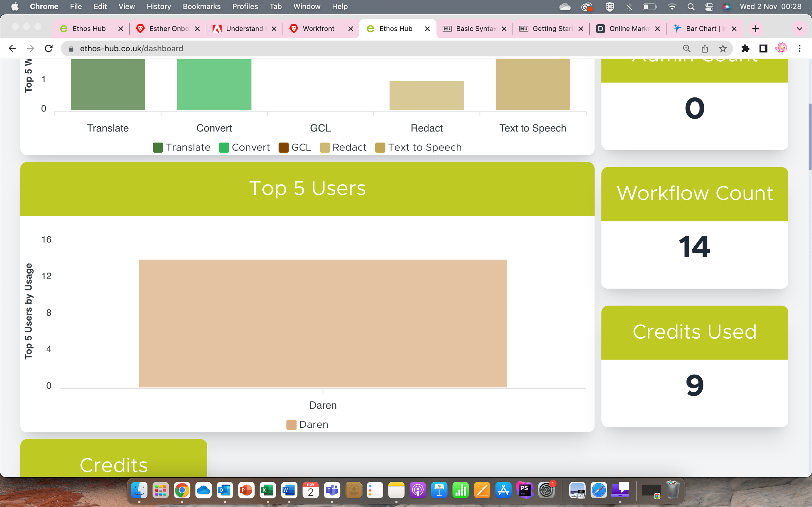
Task: Launch Photoshop from the Dock
Action: (525, 490)
